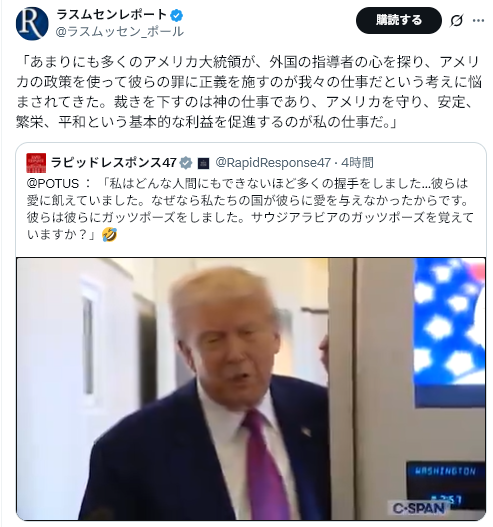Image resolution: width=493 pixels, height=527 pixels.
Task: Click the 4時間 timestamp on quoted tweet
Action: (x=358, y=163)
